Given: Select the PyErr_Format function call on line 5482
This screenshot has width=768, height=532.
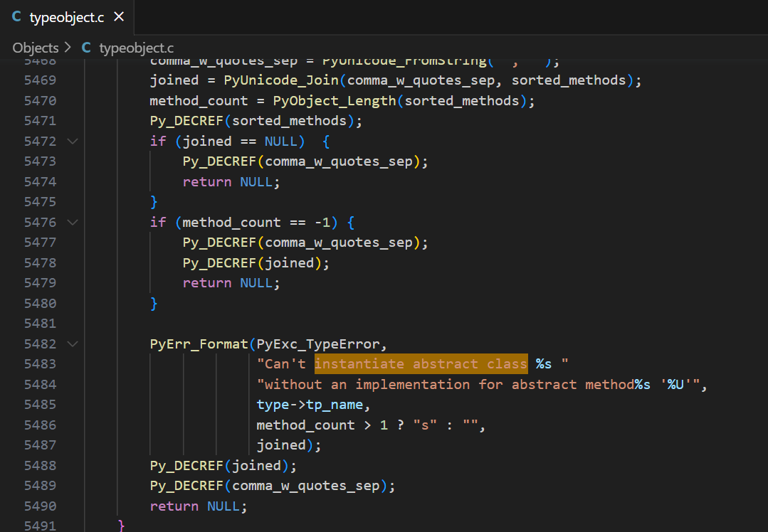Looking at the screenshot, I should [199, 344].
